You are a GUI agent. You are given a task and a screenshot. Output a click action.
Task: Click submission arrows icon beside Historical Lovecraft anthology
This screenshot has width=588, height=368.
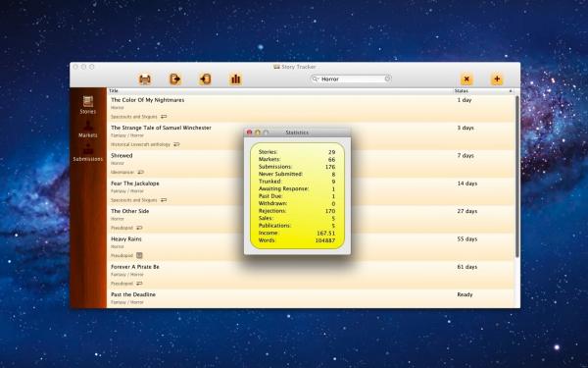(x=176, y=144)
